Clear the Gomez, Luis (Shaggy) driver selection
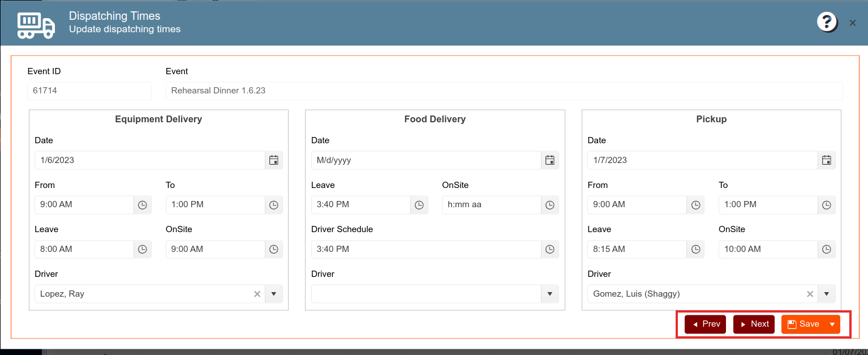 (810, 294)
